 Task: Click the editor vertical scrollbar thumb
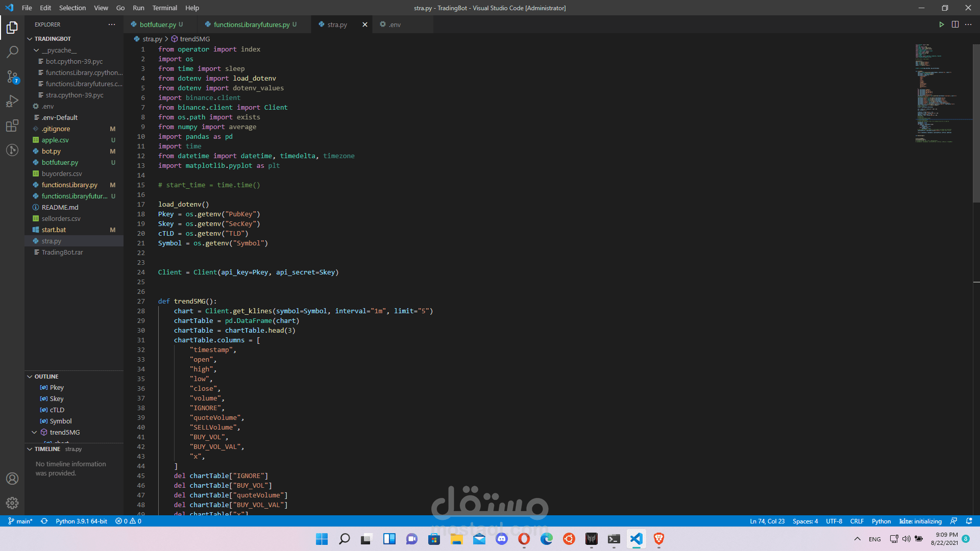coord(976,123)
